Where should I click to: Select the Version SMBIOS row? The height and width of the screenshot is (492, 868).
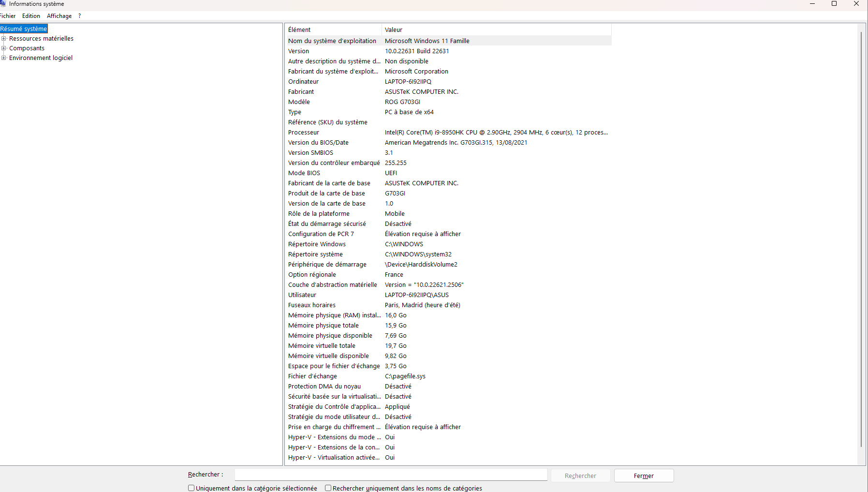[449, 152]
